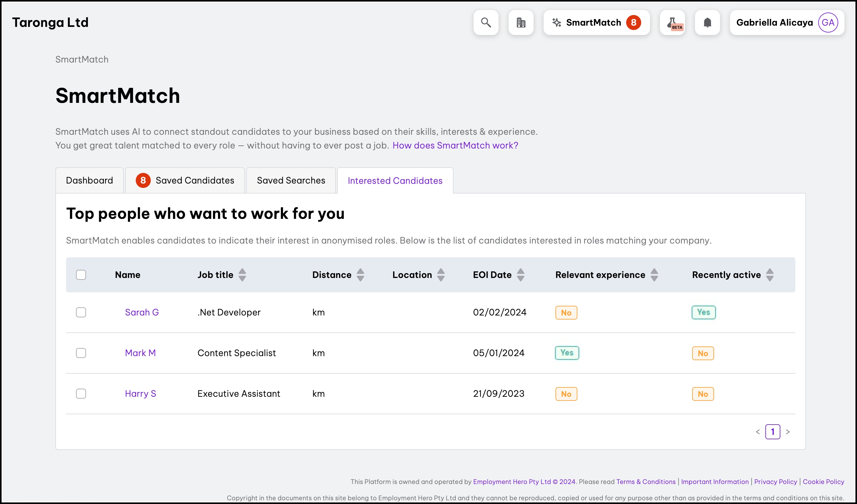The height and width of the screenshot is (504, 857).
Task: Open the beta lab flask icon
Action: click(x=672, y=23)
